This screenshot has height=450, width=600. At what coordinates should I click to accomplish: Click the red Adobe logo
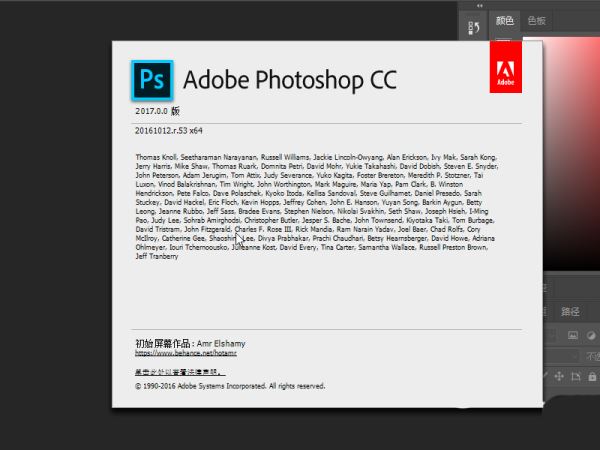point(505,67)
